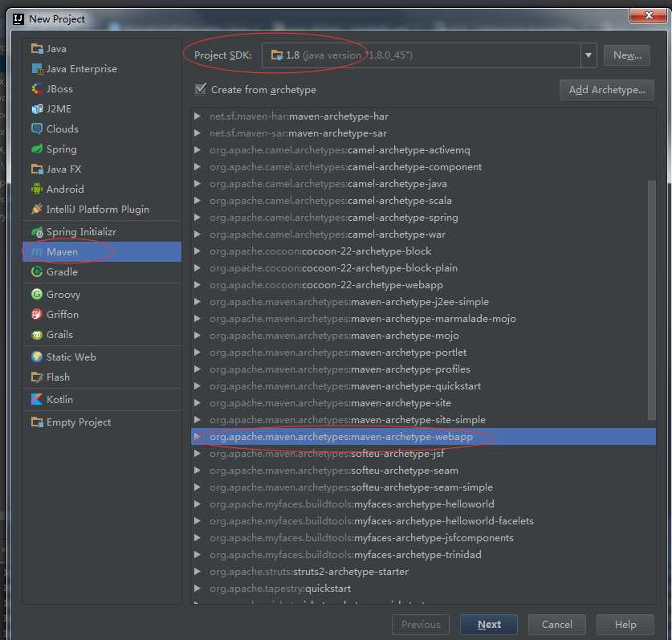Select the Gradle icon
Viewport: 672px width, 640px height.
click(37, 271)
